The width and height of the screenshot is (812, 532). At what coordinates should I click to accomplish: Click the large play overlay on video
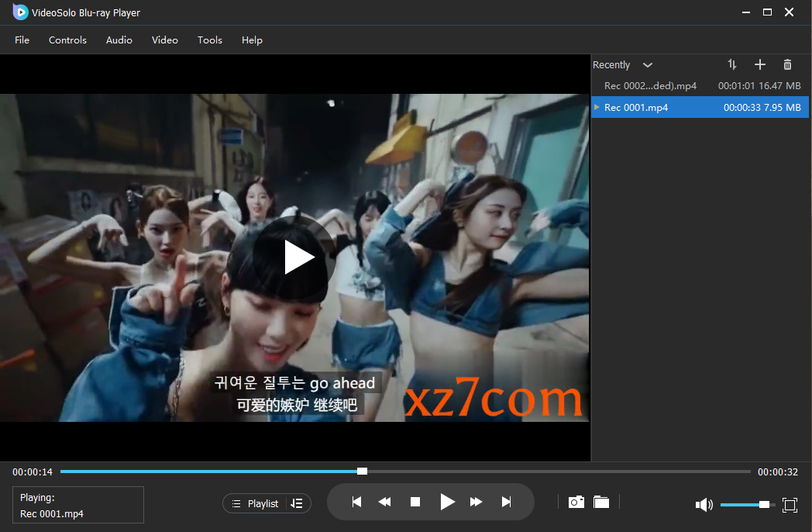[294, 257]
